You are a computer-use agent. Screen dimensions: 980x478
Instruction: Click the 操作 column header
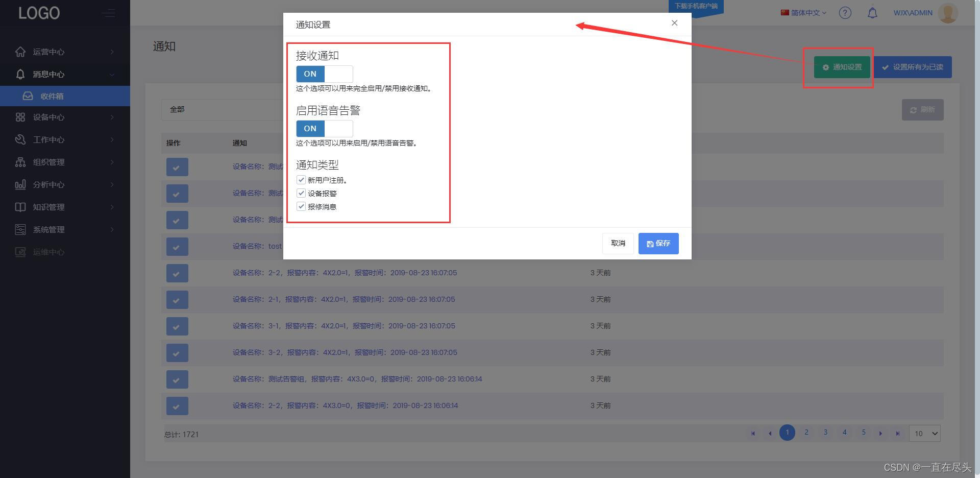point(173,143)
